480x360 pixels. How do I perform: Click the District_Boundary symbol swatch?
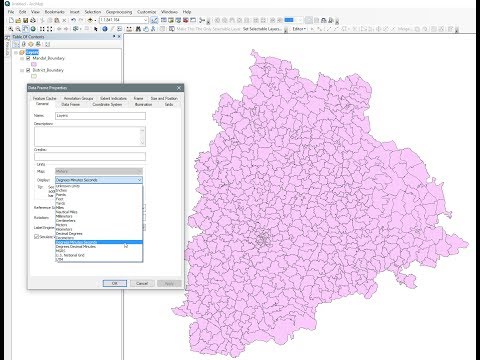coord(34,76)
